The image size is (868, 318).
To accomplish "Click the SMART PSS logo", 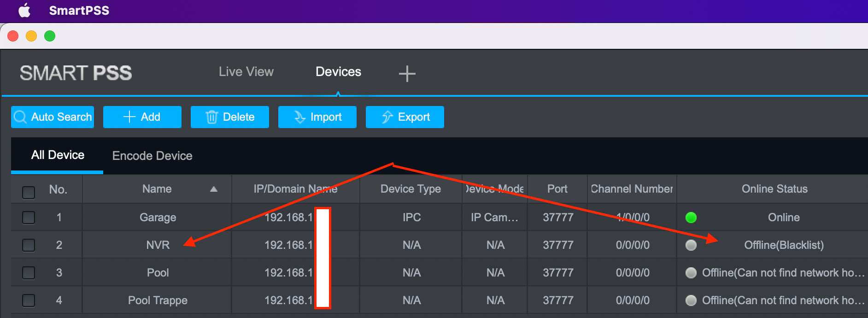I will pyautogui.click(x=76, y=73).
